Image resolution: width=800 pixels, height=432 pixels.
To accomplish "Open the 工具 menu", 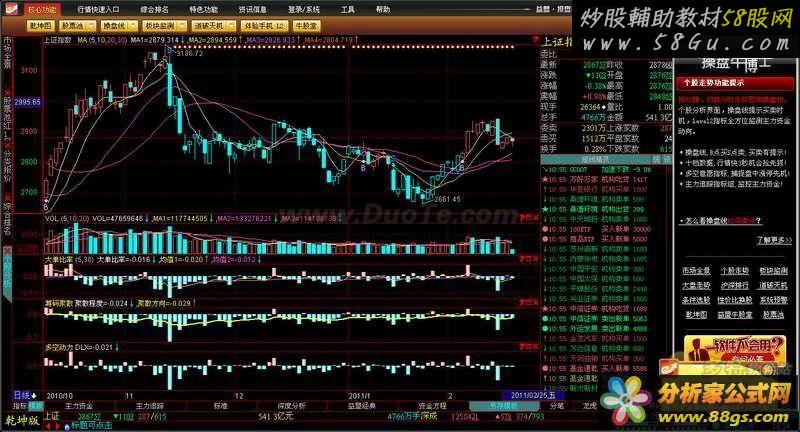I will tap(347, 10).
